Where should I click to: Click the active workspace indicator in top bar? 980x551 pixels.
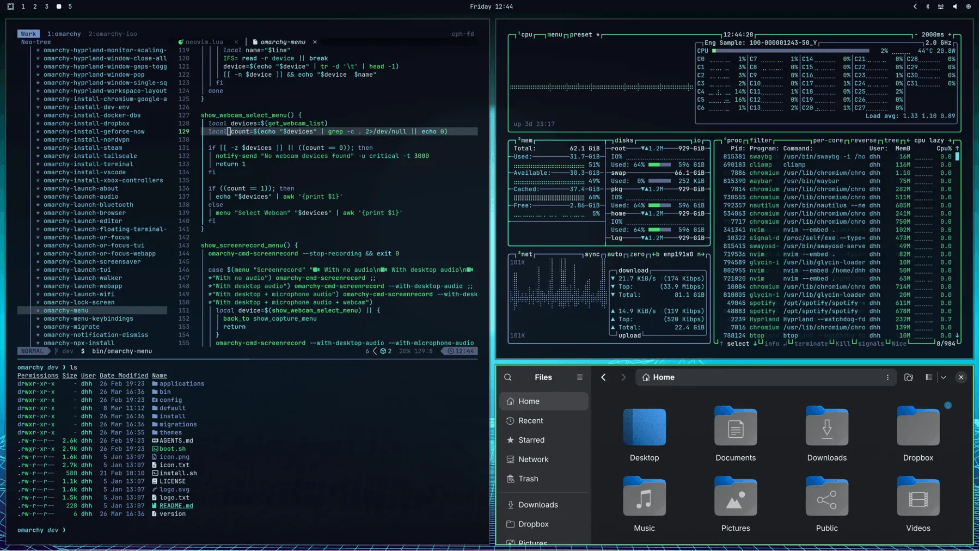(x=59, y=7)
